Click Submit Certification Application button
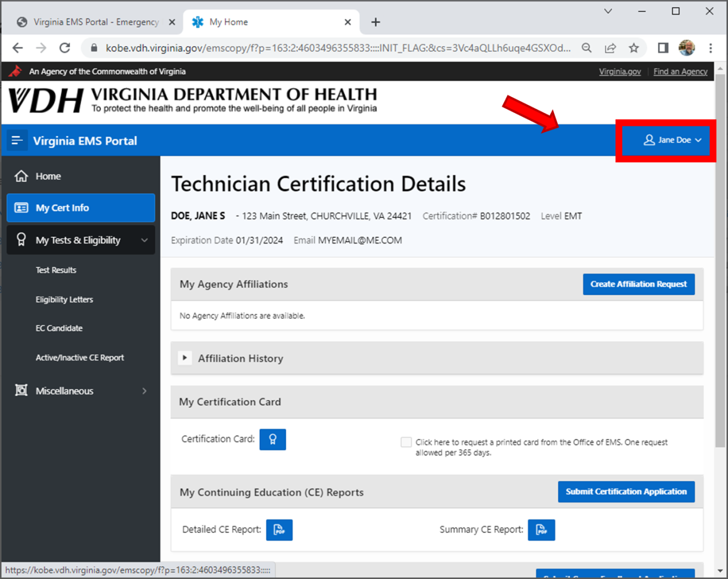Screen dimensions: 728x579 [x=626, y=492]
